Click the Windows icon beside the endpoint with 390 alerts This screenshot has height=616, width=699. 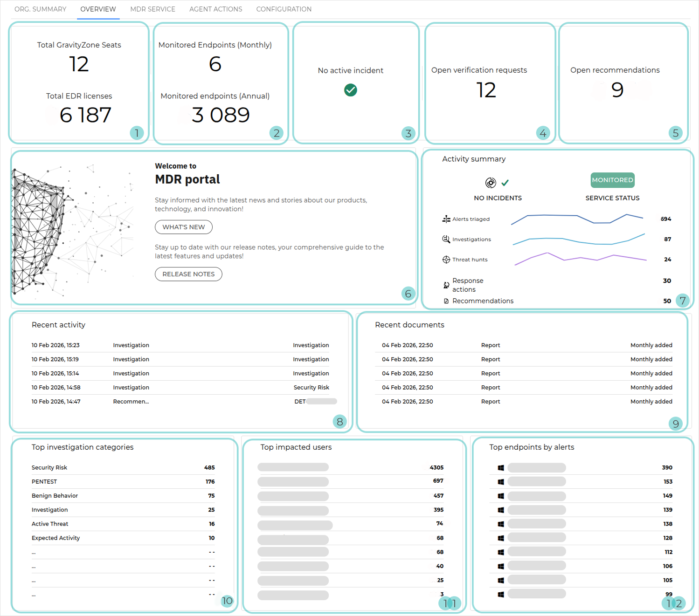501,467
